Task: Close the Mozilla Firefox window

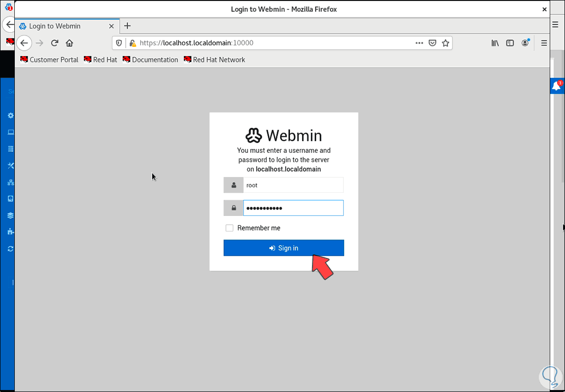Action: (x=544, y=9)
